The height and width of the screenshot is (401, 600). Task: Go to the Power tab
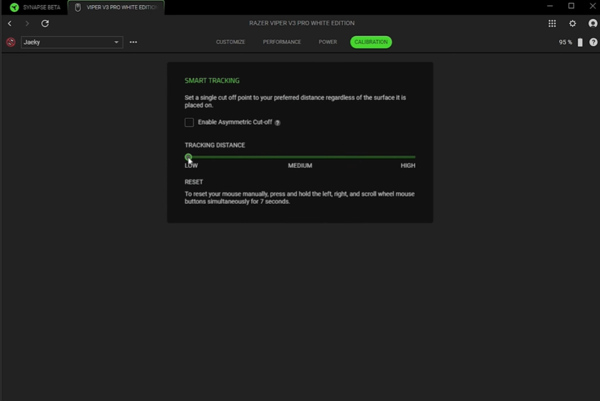(327, 43)
